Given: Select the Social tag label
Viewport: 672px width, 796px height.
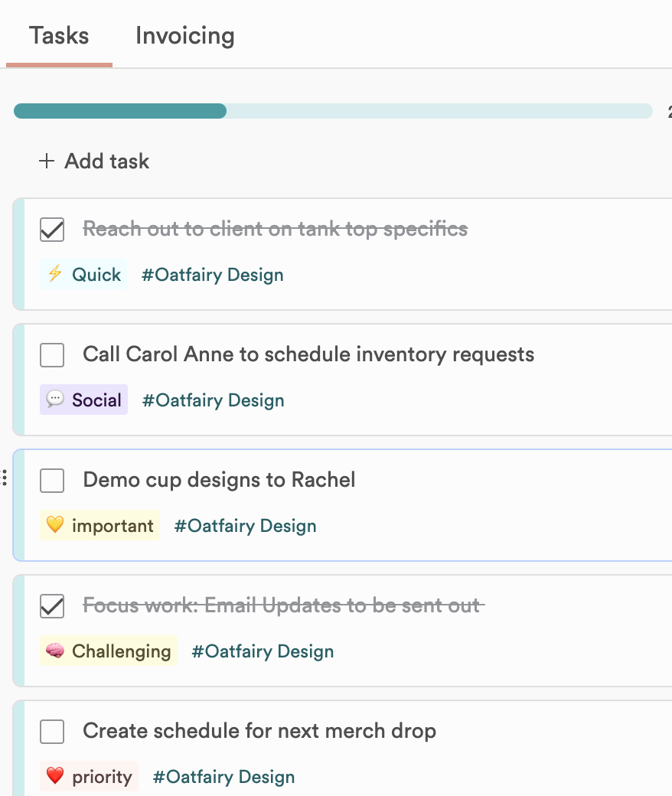Looking at the screenshot, I should pos(83,400).
